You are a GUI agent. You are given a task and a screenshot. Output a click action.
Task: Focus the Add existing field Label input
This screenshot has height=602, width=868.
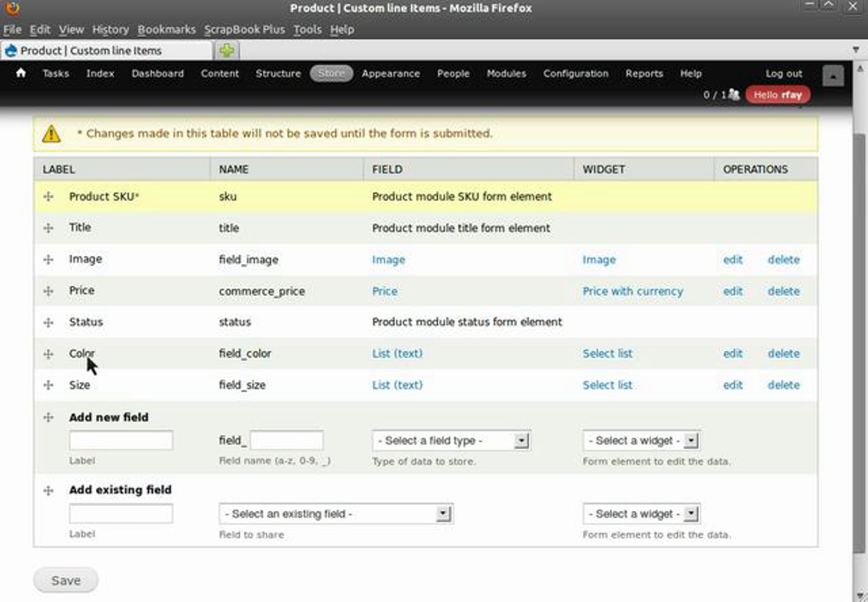click(121, 513)
